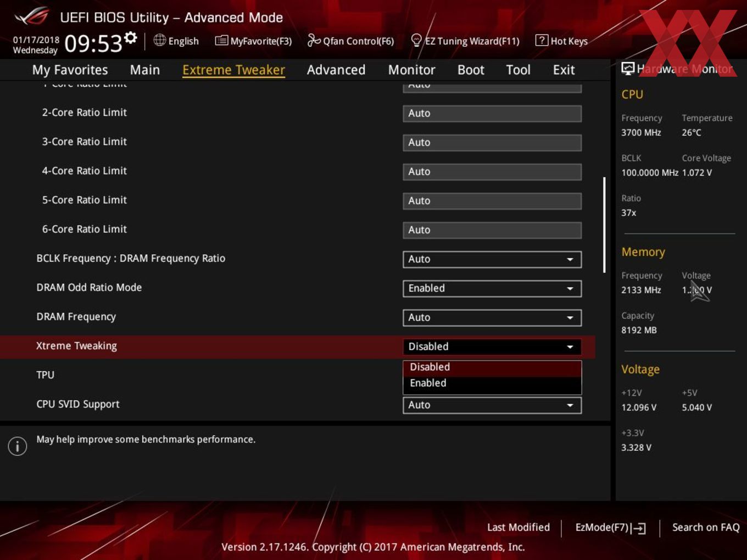Go to the Advanced tab

pos(336,70)
